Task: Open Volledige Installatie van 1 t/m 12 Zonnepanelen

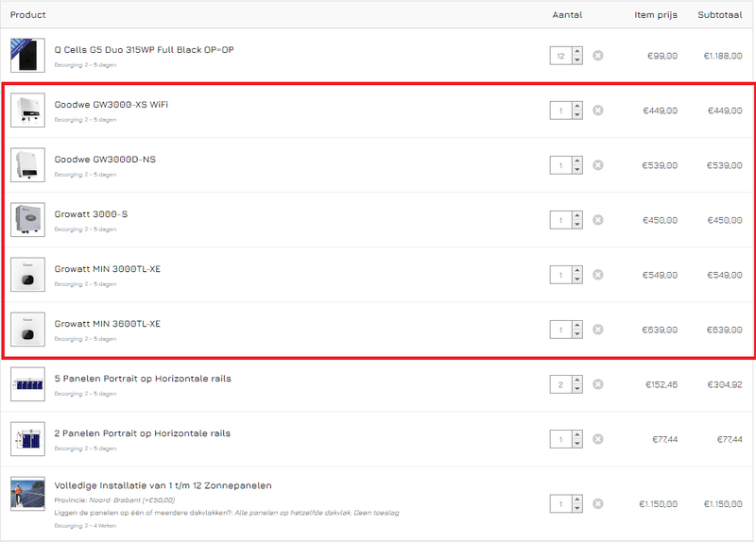Action: (x=163, y=485)
